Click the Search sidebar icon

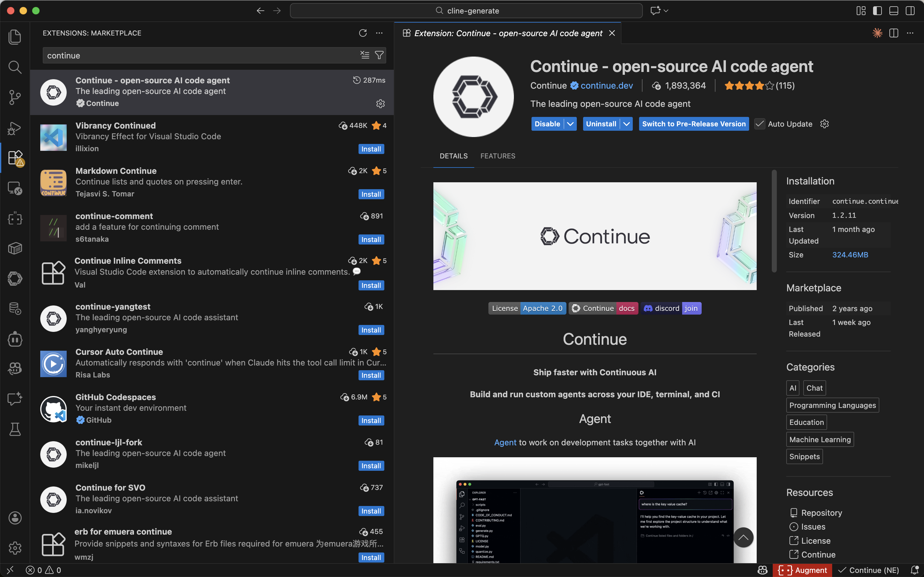click(15, 67)
